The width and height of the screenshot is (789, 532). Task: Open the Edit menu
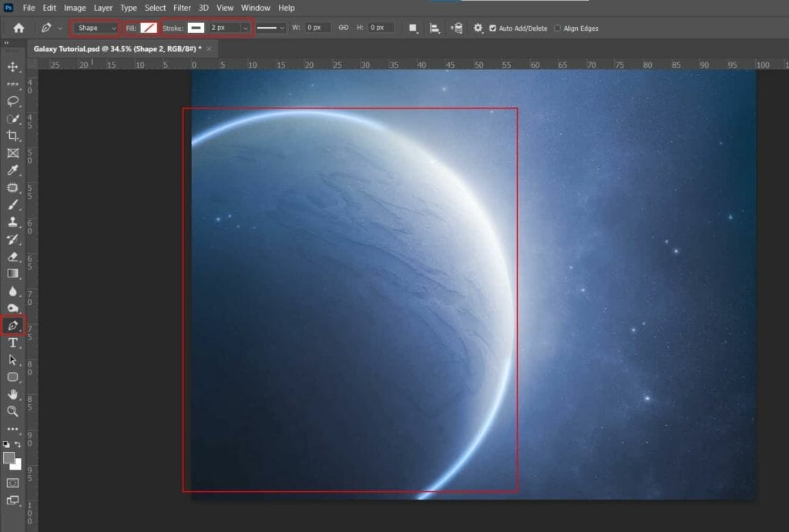(49, 8)
